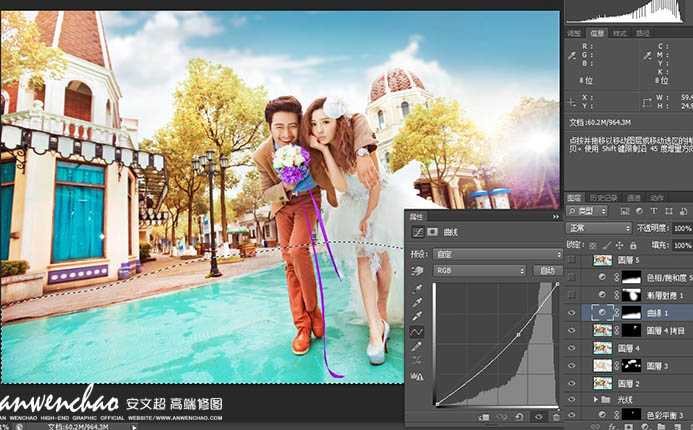Show the 色相/饱和度 adjustment layer
The image size is (693, 430).
point(572,277)
